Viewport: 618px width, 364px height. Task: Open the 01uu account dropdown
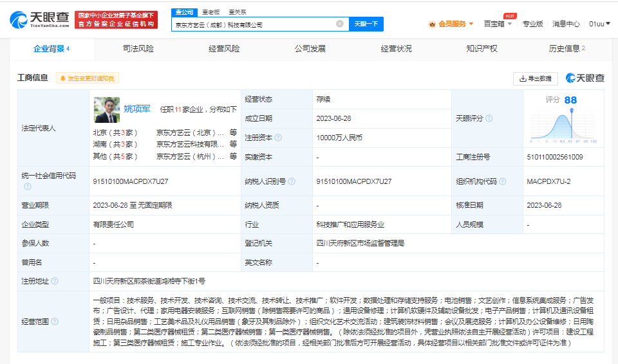[599, 24]
